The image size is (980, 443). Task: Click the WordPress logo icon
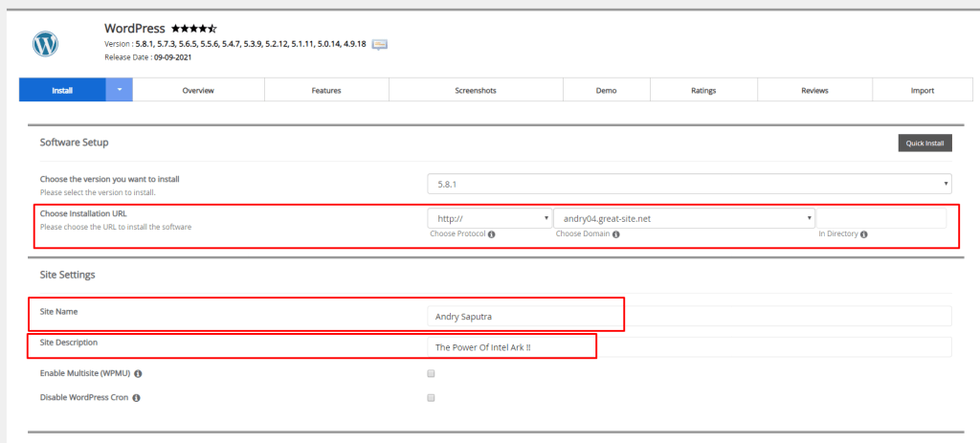point(46,43)
